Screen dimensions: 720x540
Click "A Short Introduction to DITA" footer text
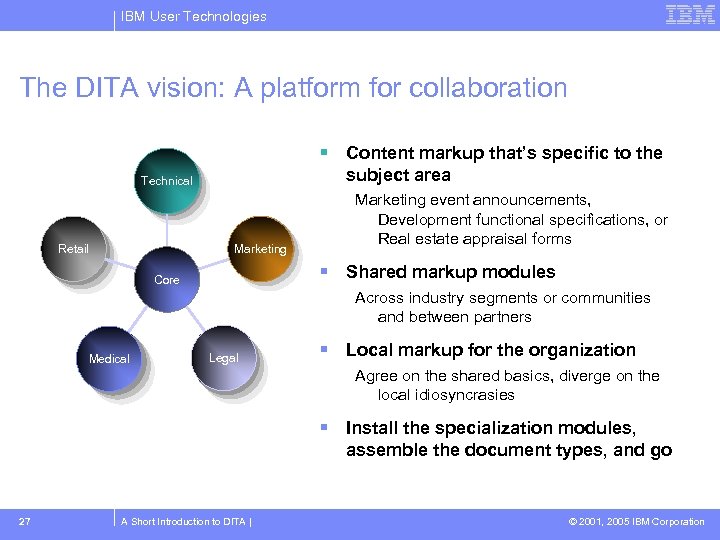tap(183, 522)
